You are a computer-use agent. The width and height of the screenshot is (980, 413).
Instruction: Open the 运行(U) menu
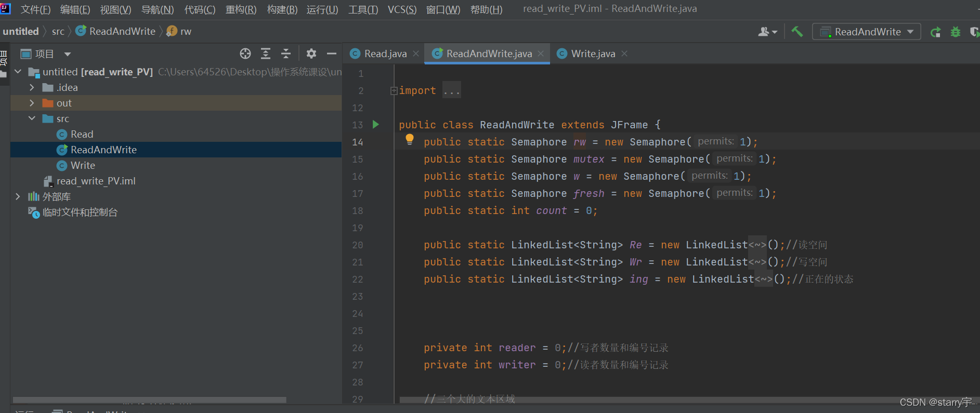click(322, 9)
